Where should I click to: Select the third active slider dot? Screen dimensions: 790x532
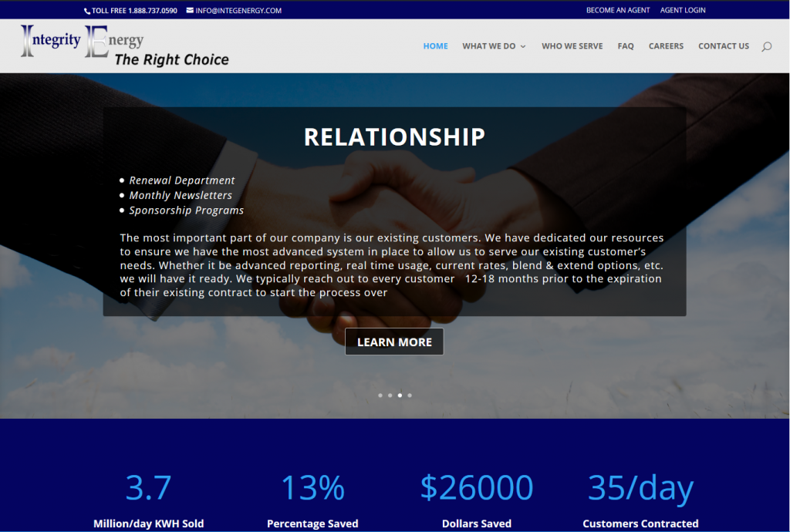[400, 395]
